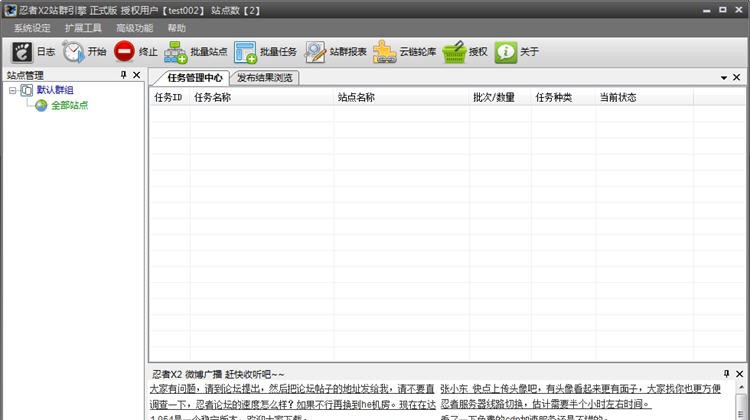Image resolution: width=750 pixels, height=420 pixels.
Task: Minimize the 忍者X2 window
Action: pos(707,10)
